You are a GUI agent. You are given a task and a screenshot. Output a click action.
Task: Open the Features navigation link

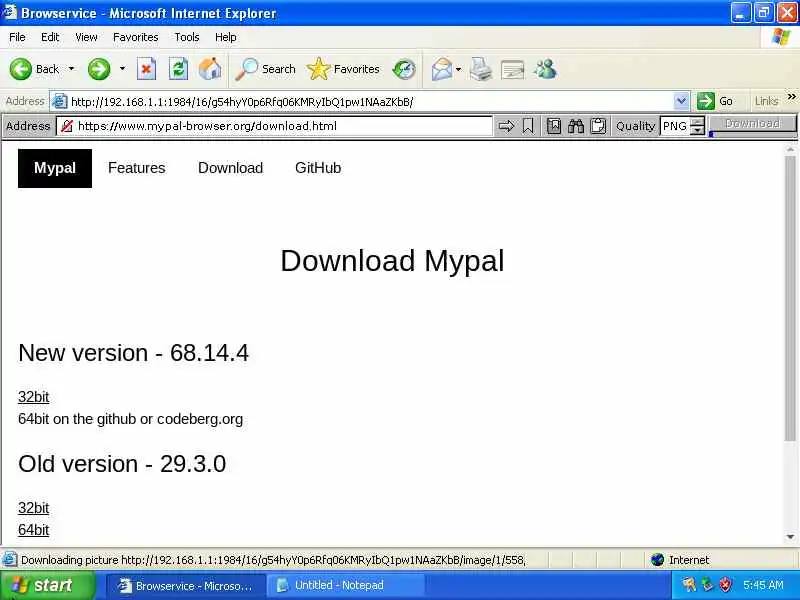[137, 168]
